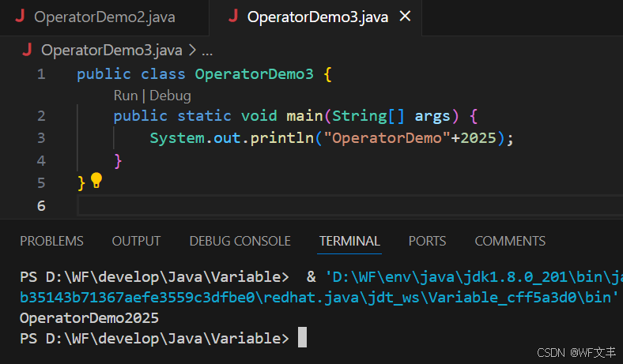Click the void keyword on line 2
The width and height of the screenshot is (623, 364).
tap(259, 116)
